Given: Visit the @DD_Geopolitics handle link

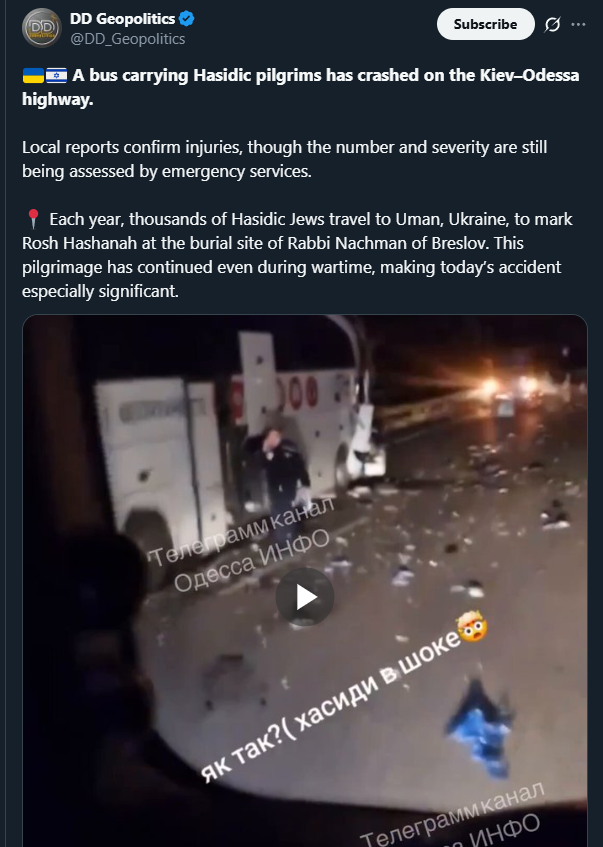Looking at the screenshot, I should [x=128, y=39].
